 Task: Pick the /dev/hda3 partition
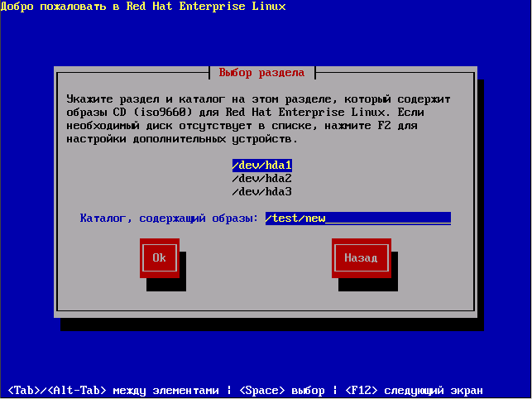coord(262,192)
